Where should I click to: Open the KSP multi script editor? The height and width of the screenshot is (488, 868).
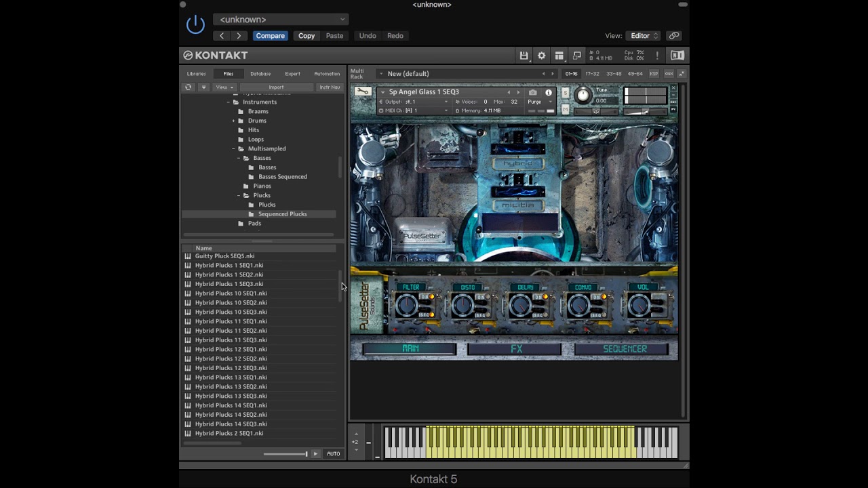(654, 73)
